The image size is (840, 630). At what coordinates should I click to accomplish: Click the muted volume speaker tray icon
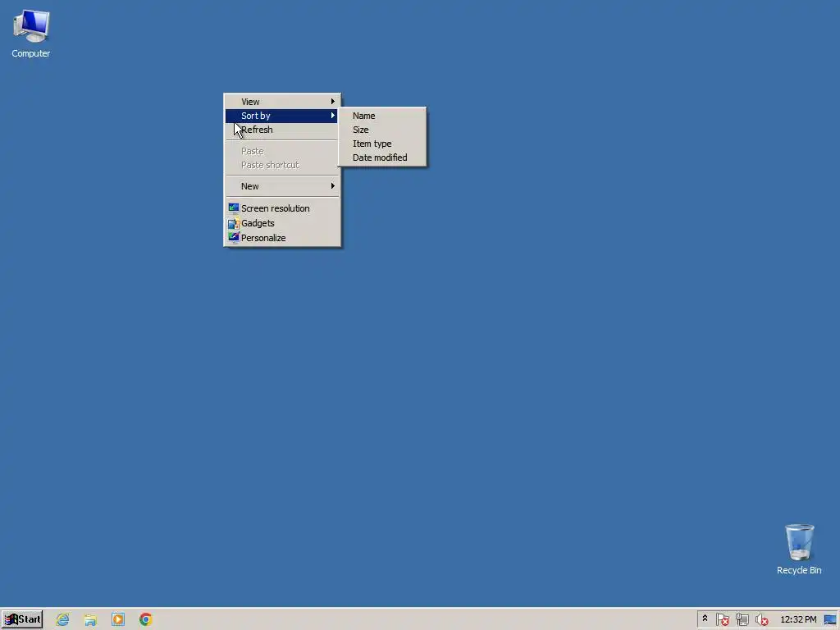point(761,619)
